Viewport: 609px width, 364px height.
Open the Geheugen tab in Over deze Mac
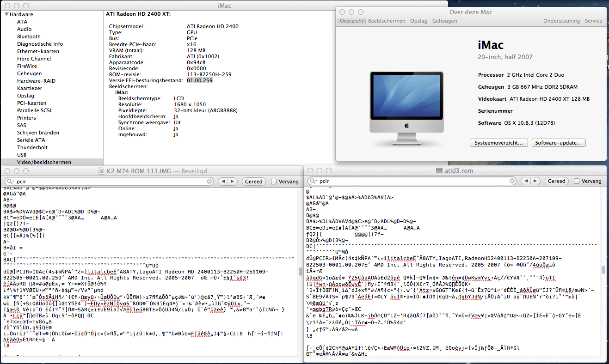(444, 21)
